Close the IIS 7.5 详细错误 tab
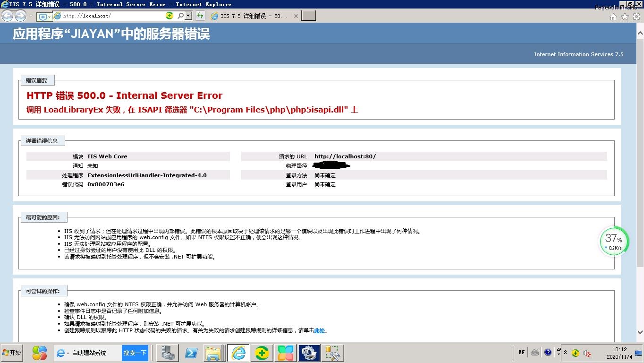The height and width of the screenshot is (363, 644). click(296, 16)
